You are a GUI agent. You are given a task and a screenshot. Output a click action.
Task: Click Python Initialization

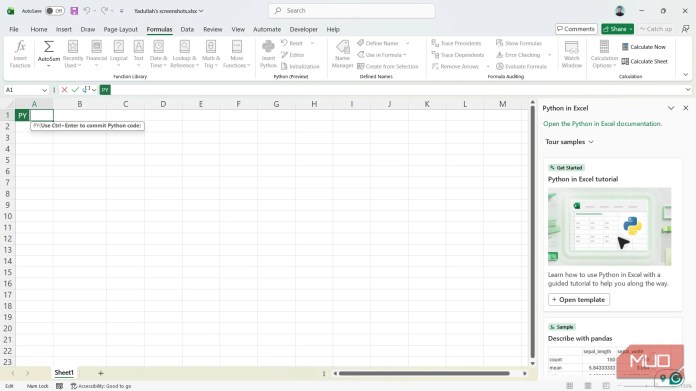(x=300, y=66)
